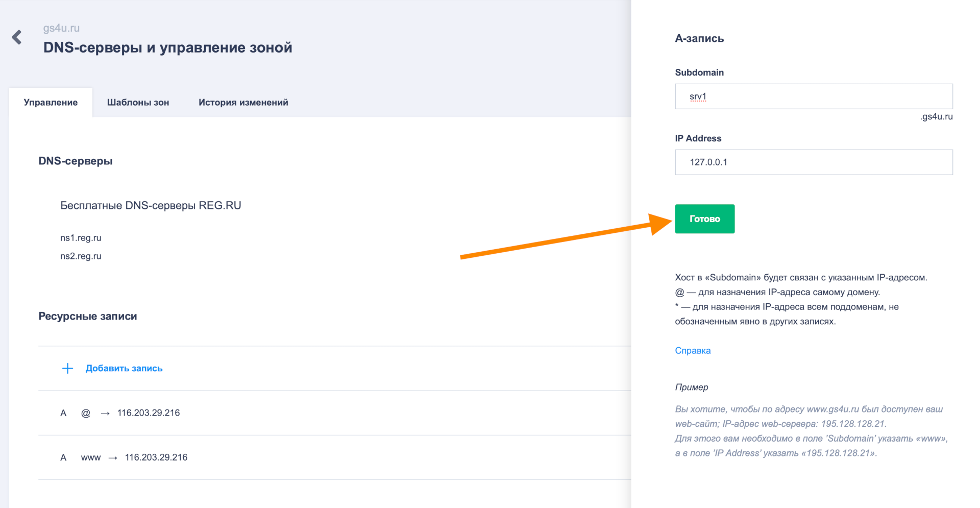Switch to the Управление tab
This screenshot has height=508, width=980.
(51, 103)
